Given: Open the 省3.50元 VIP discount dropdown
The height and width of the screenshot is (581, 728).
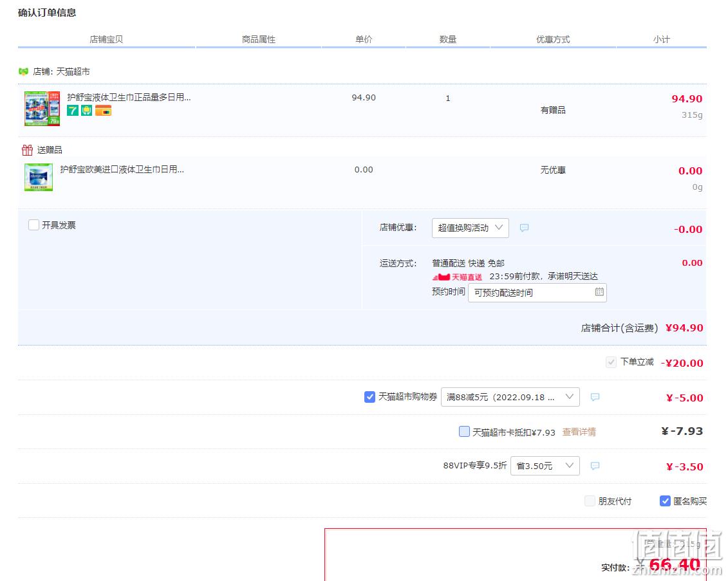Looking at the screenshot, I should [x=545, y=466].
